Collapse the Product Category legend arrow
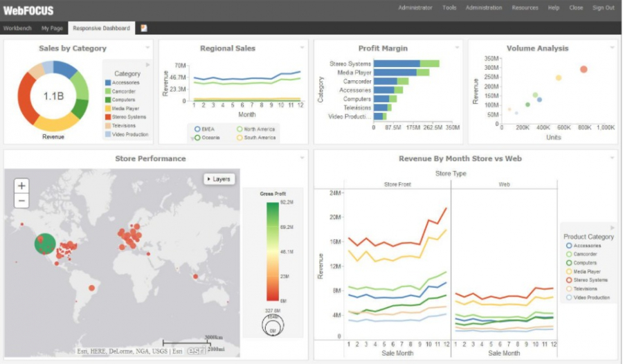This screenshot has height=364, width=623. (x=611, y=228)
